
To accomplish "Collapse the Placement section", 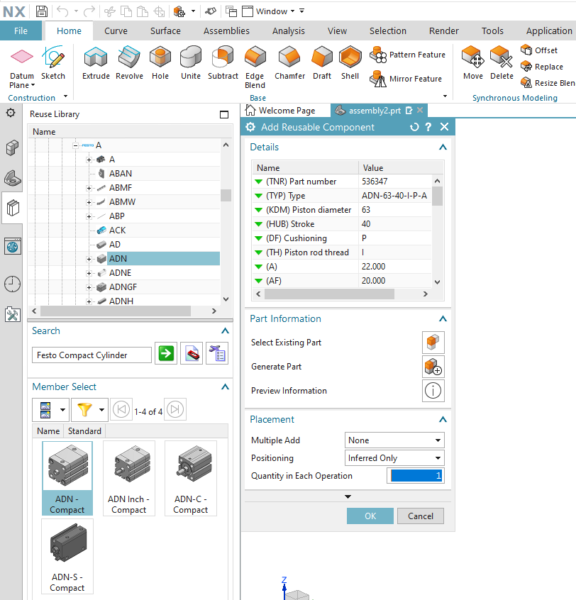I will [443, 419].
